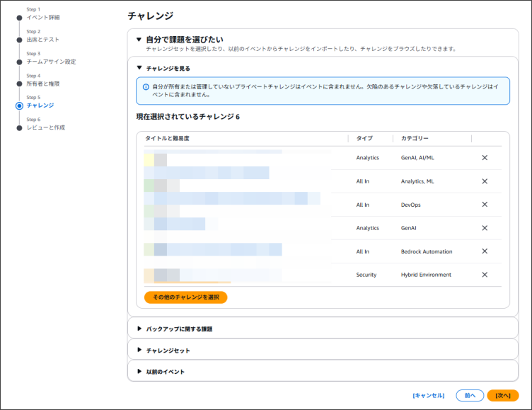Click the info icon in the notice banner
Screen dimensions: 532x410
[146, 86]
